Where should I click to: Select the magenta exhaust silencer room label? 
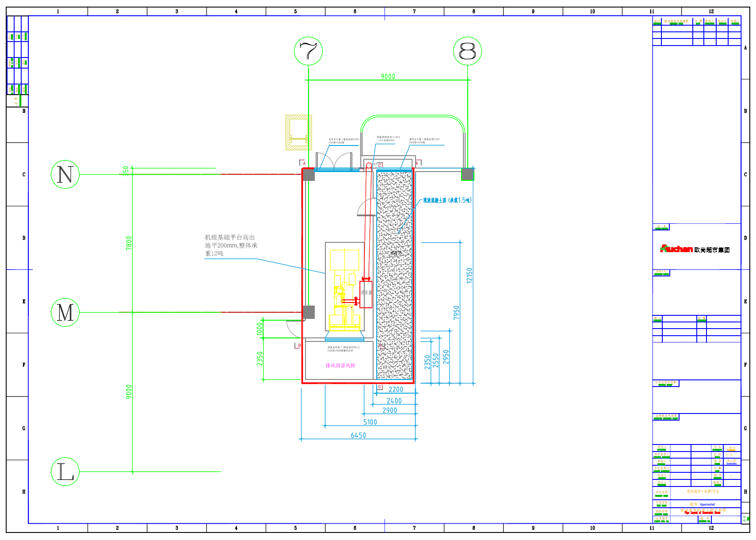point(340,366)
